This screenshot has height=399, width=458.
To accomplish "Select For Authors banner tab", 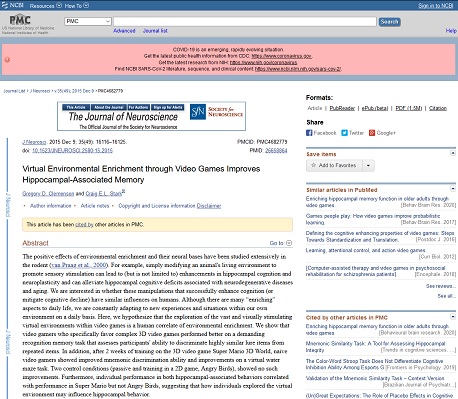I will (x=138, y=107).
